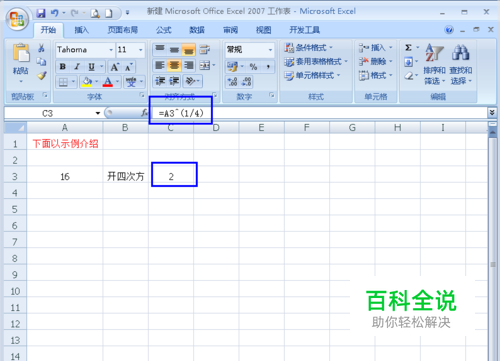This screenshot has height=361, width=500.
Task: Select column F header
Action: pyautogui.click(x=307, y=128)
